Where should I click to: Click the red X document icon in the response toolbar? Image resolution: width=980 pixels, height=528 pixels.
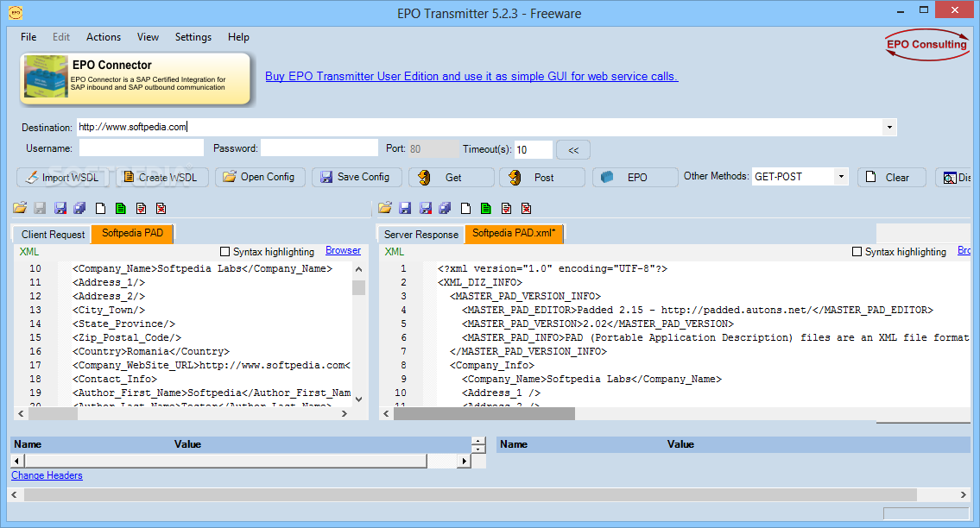tap(526, 208)
